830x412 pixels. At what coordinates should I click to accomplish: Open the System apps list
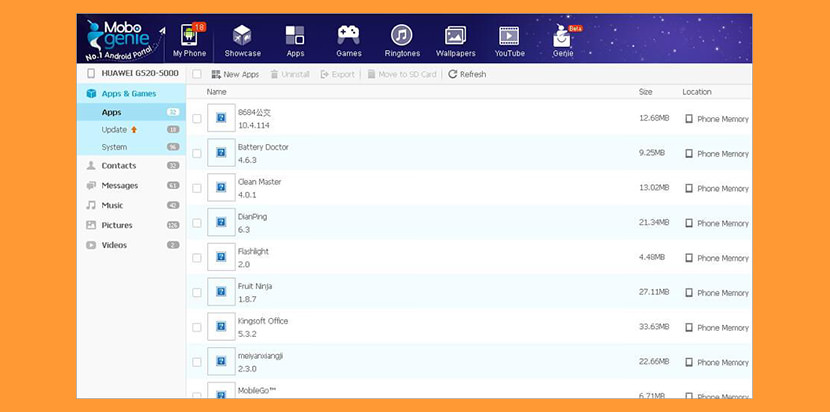(132, 147)
